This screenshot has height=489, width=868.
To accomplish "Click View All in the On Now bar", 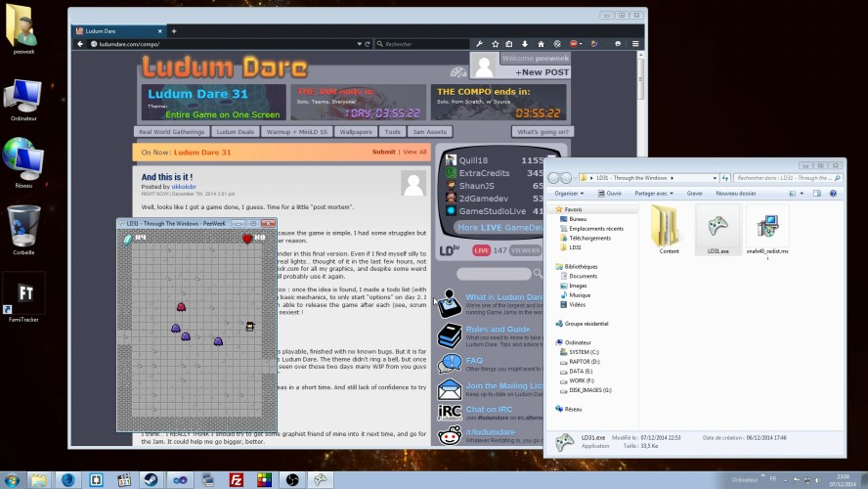I will (x=414, y=152).
